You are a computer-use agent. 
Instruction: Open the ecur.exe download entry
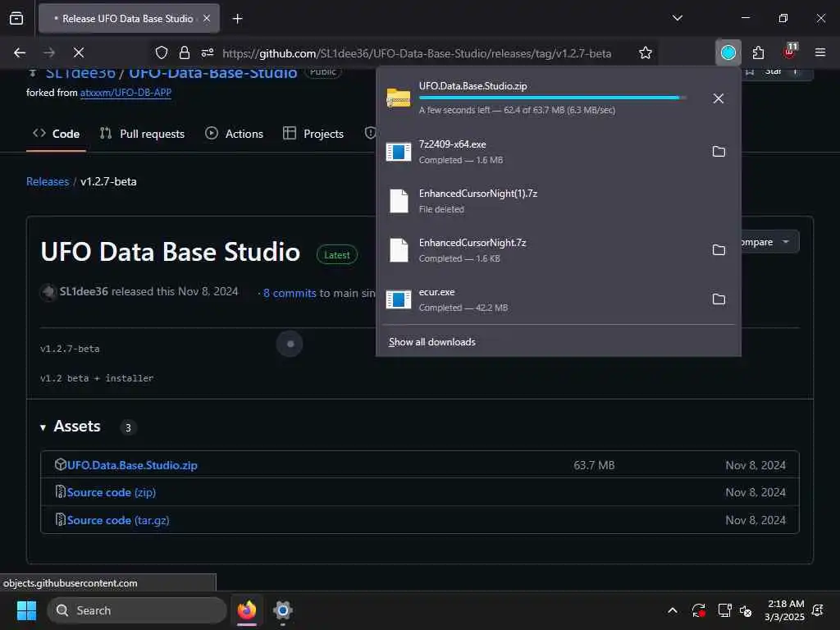coord(541,299)
